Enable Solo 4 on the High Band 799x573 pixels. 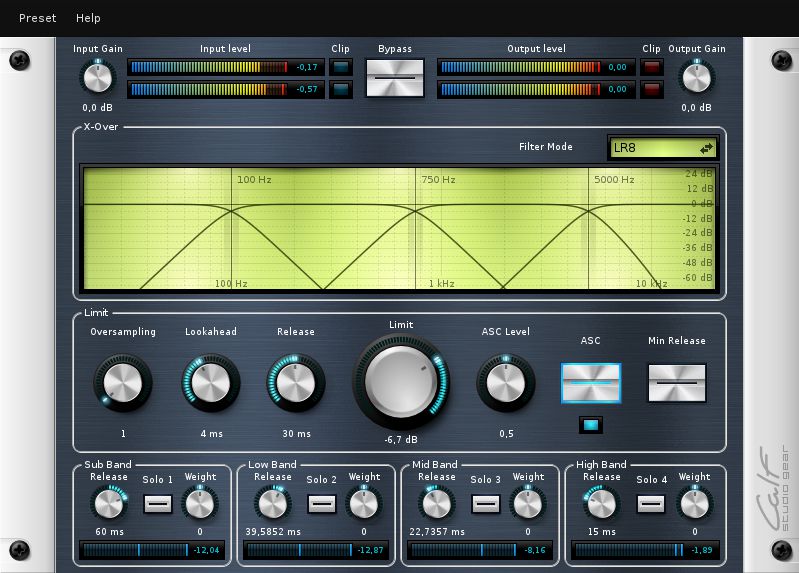click(x=651, y=503)
